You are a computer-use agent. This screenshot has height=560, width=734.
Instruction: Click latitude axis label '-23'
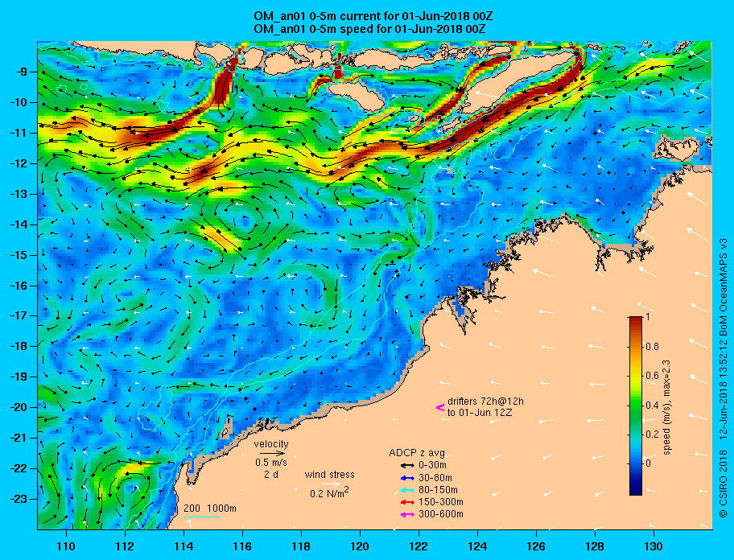click(x=19, y=499)
